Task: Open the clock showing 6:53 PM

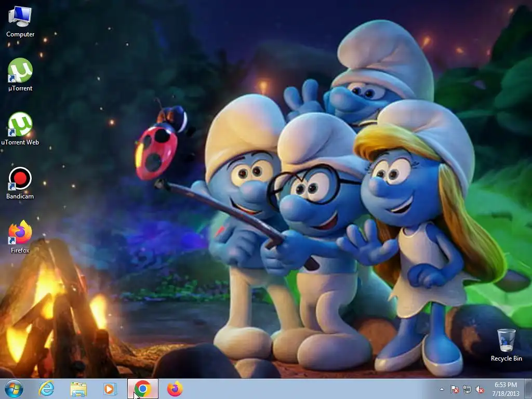Action: tap(506, 389)
